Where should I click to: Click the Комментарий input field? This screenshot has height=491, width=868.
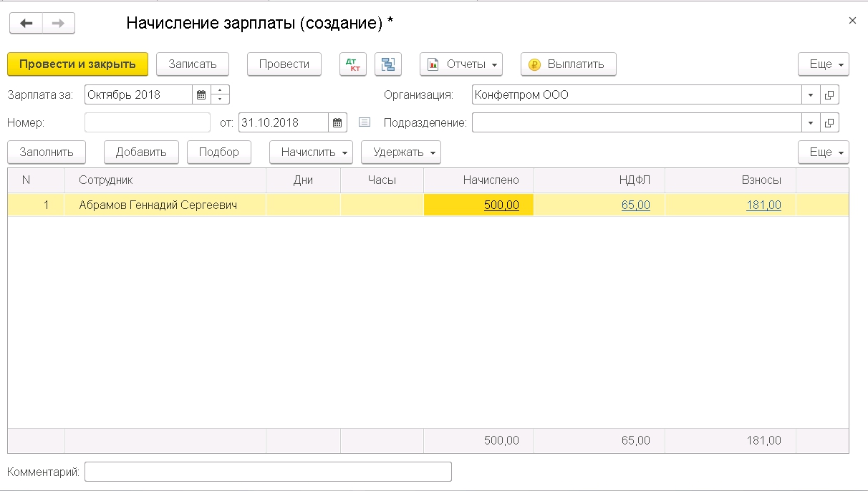coord(268,472)
